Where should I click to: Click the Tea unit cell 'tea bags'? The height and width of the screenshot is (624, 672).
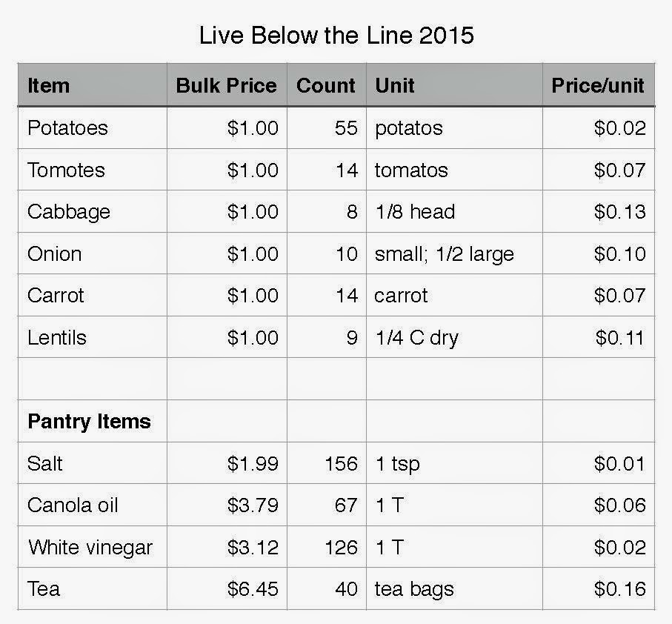(x=454, y=588)
